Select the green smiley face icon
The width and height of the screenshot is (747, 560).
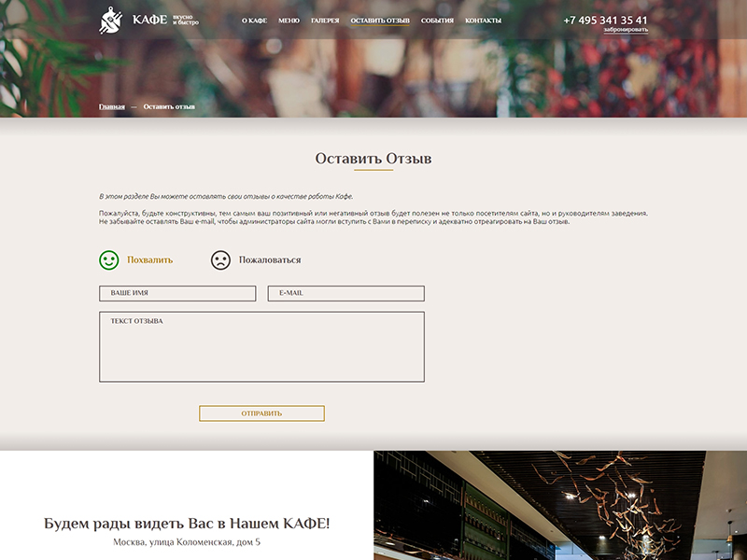tap(109, 260)
